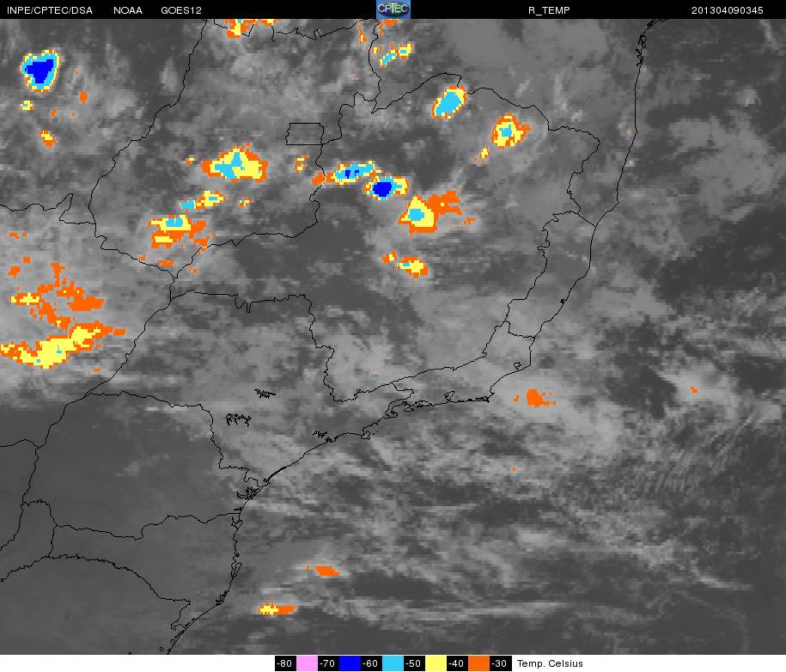The image size is (786, 672).
Task: Select the -80 legend value
Action: (285, 663)
